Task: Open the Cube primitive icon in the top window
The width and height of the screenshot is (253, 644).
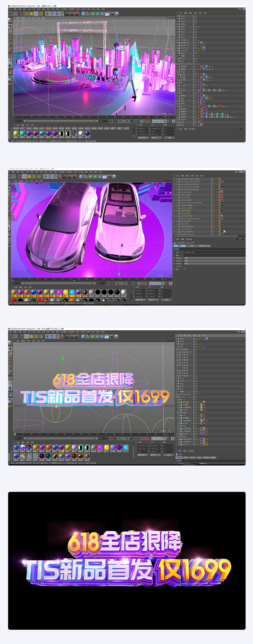Action: (x=83, y=14)
